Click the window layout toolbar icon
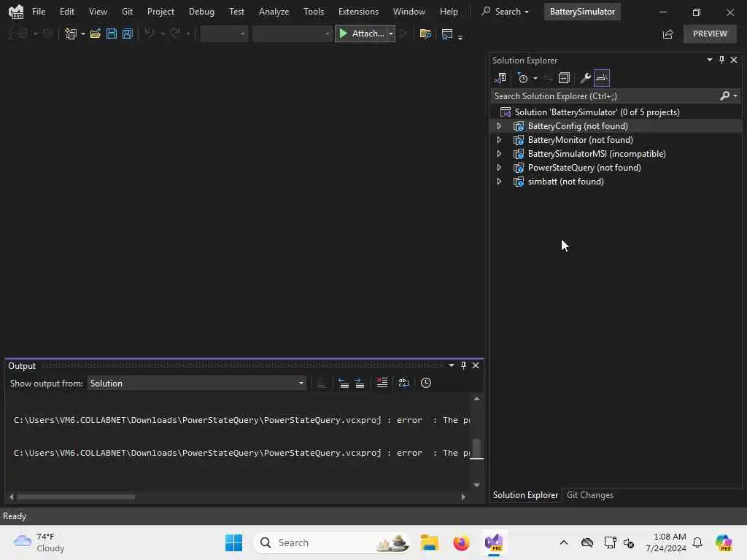This screenshot has width=747, height=560. [x=447, y=34]
